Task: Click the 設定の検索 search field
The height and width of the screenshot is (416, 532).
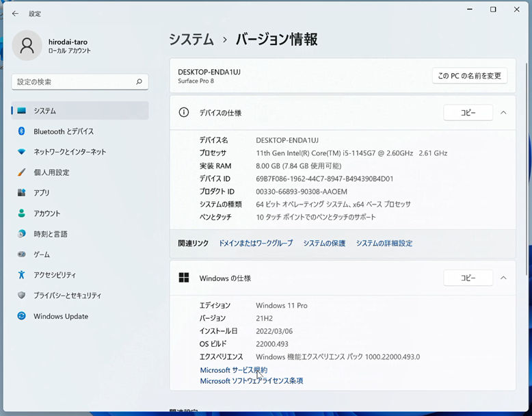Action: 80,82
